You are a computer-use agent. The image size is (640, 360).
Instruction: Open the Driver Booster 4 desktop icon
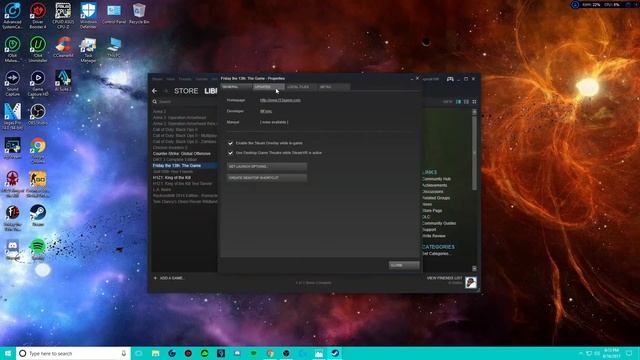point(38,16)
